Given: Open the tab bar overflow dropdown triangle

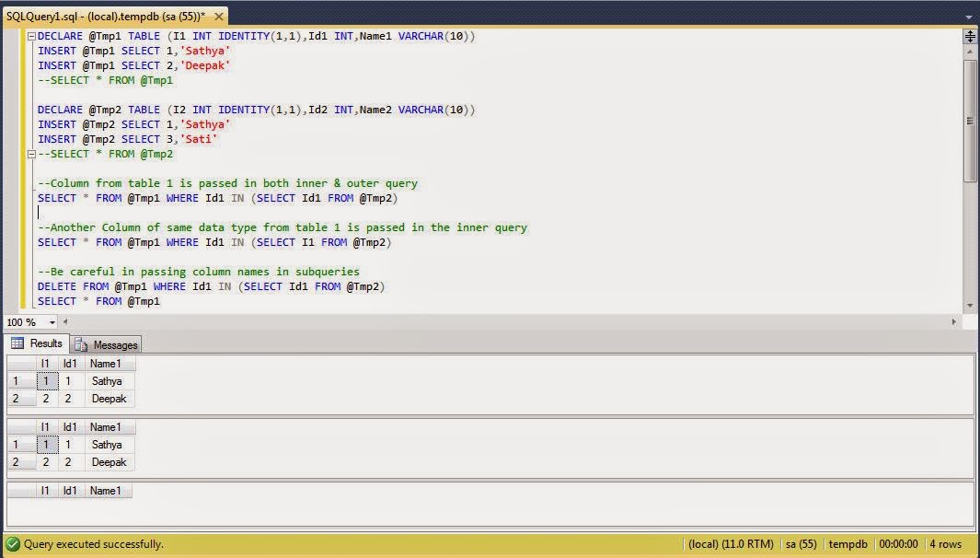Looking at the screenshot, I should 969,16.
